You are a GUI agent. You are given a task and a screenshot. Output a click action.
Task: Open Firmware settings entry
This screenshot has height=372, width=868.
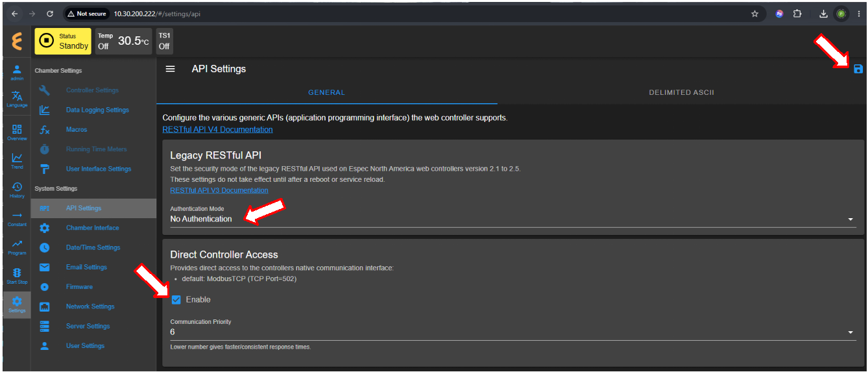pyautogui.click(x=79, y=287)
